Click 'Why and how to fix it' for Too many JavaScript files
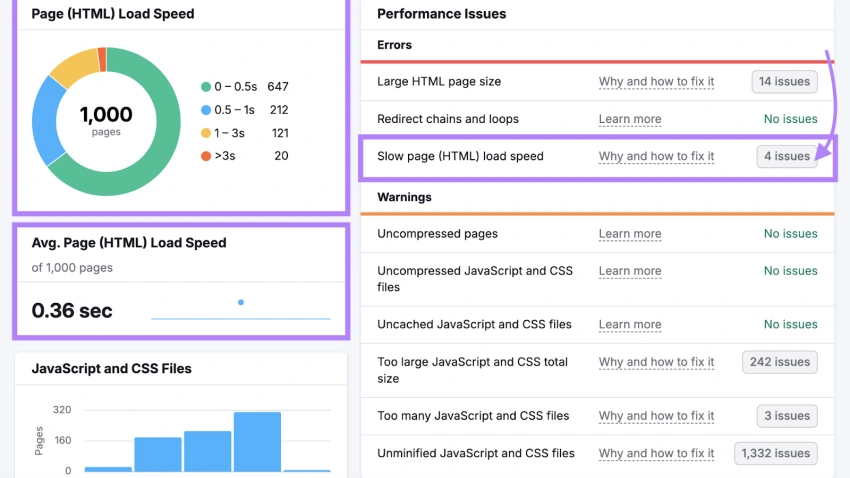 (x=656, y=416)
